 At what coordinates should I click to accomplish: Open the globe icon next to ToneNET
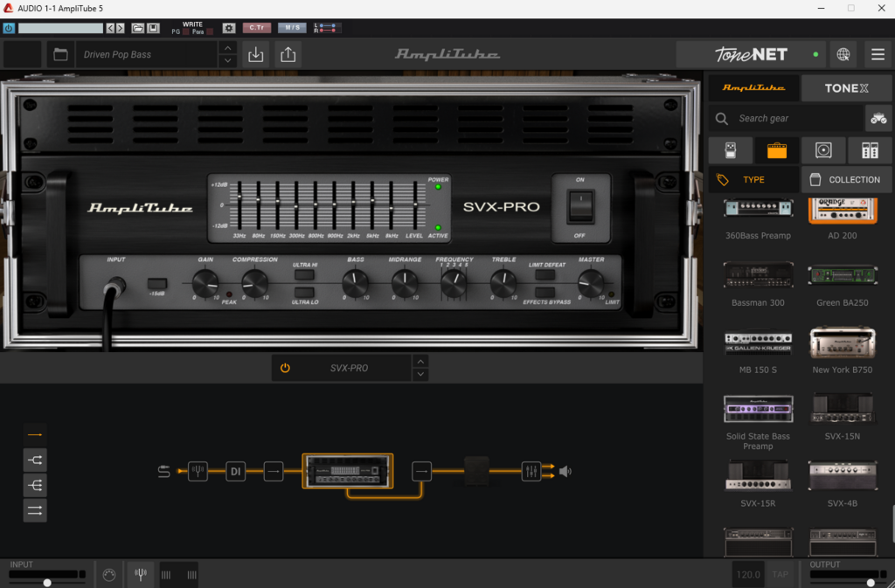tap(843, 55)
